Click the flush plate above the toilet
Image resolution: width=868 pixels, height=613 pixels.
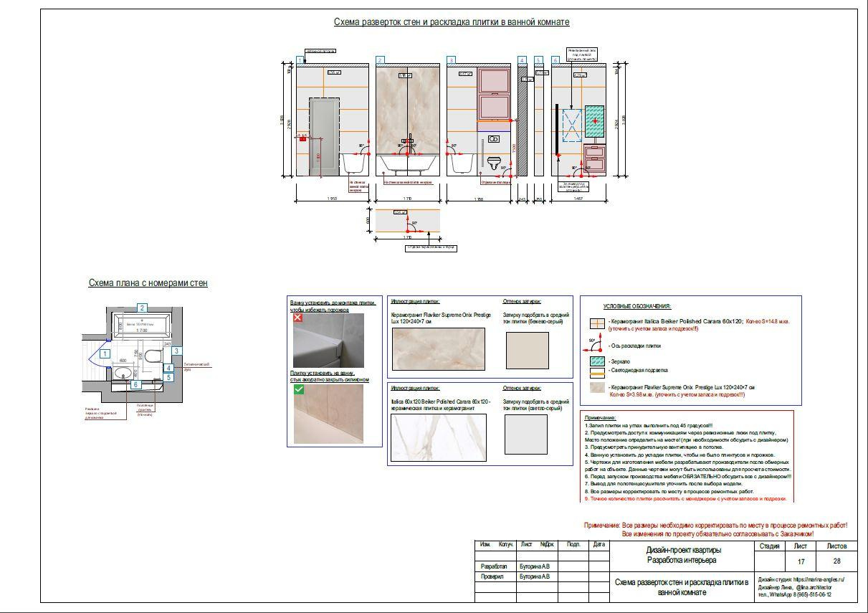coord(494,139)
